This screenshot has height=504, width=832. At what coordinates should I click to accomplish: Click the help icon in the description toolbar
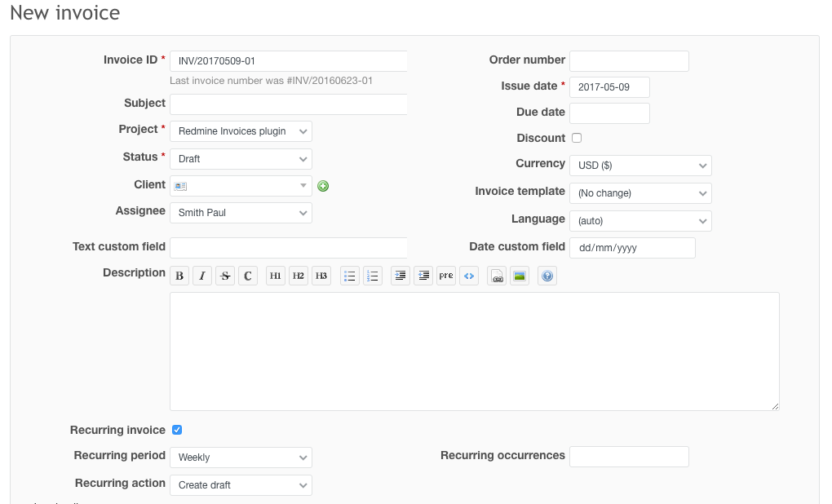click(547, 275)
